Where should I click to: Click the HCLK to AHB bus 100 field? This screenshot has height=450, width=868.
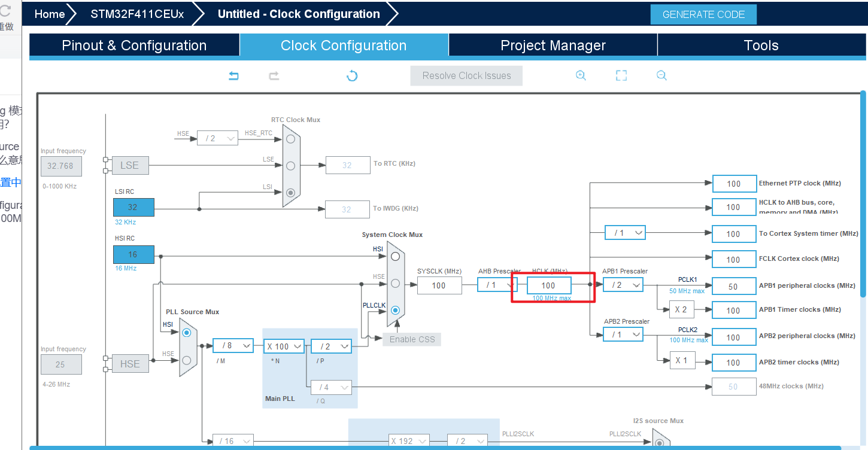[x=734, y=207]
